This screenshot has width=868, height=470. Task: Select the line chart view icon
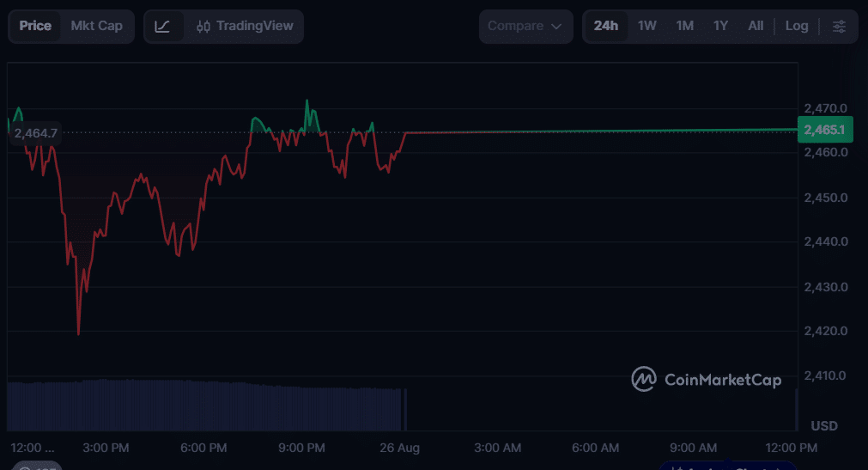click(162, 26)
